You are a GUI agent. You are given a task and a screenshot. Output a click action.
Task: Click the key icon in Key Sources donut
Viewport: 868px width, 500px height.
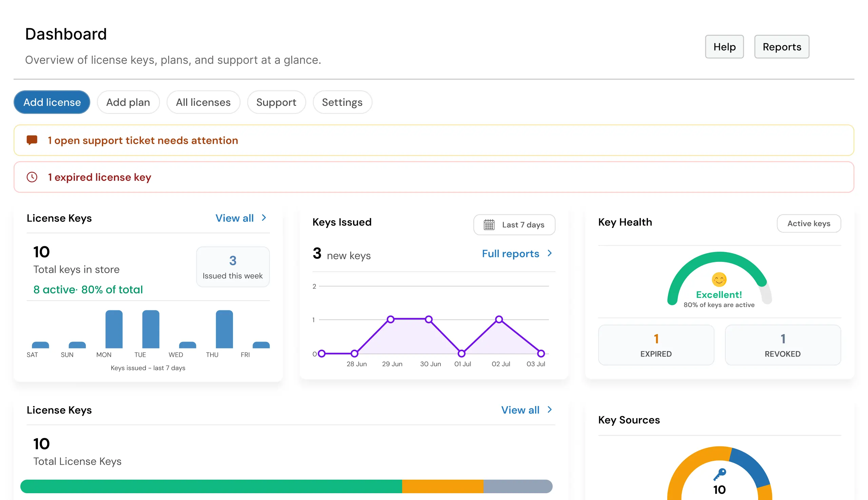[719, 474]
